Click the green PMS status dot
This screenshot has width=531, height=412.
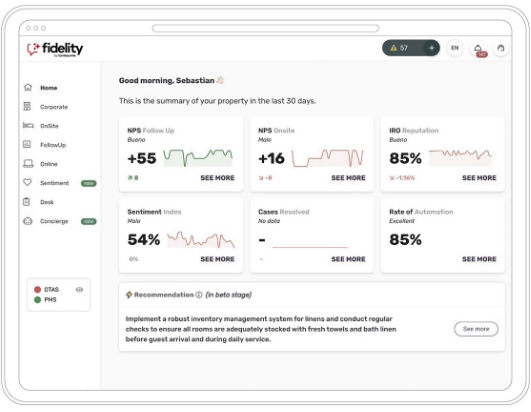(x=38, y=300)
